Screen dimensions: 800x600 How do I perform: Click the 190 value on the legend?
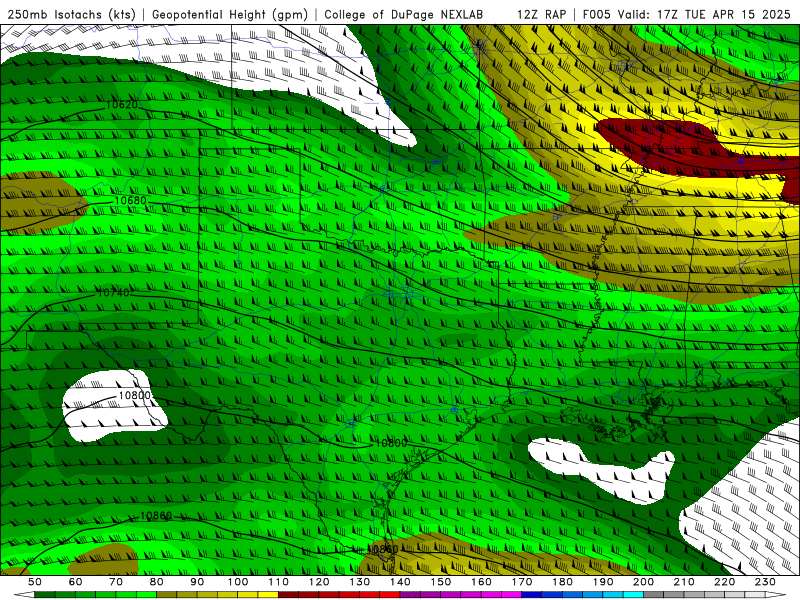click(x=603, y=582)
